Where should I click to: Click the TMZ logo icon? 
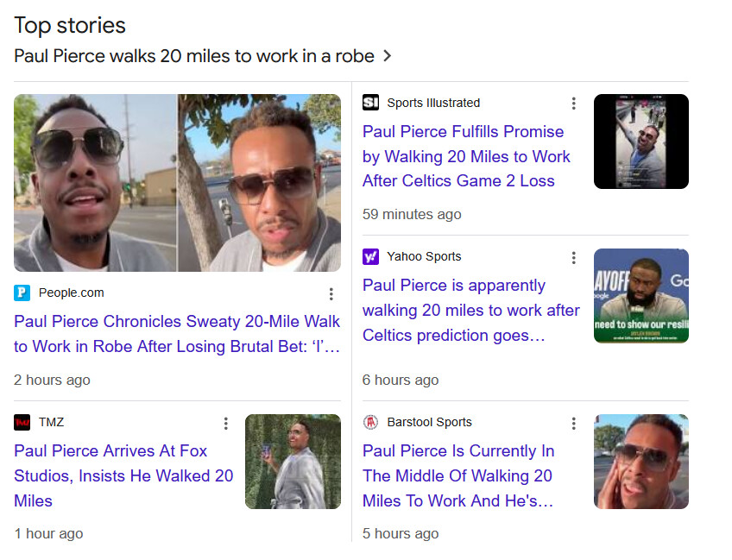22,422
